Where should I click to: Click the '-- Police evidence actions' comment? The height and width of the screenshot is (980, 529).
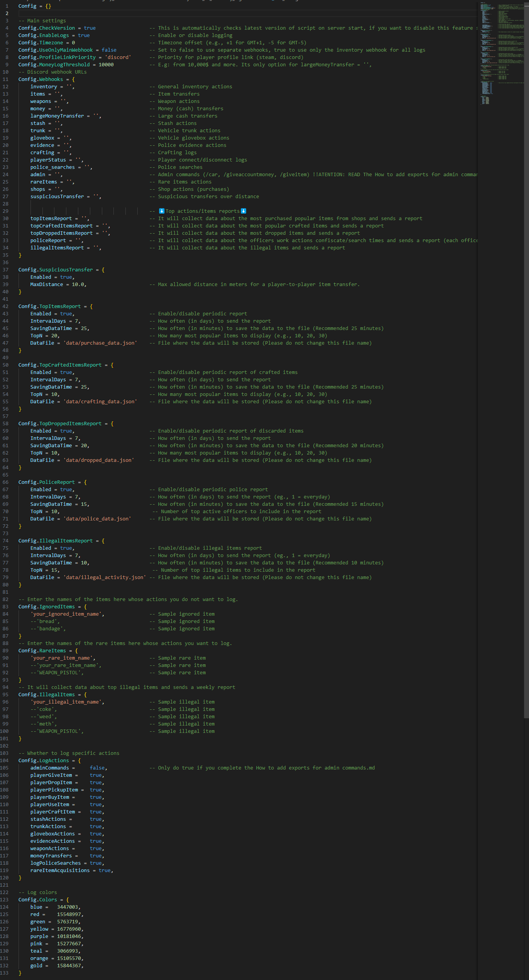point(188,145)
